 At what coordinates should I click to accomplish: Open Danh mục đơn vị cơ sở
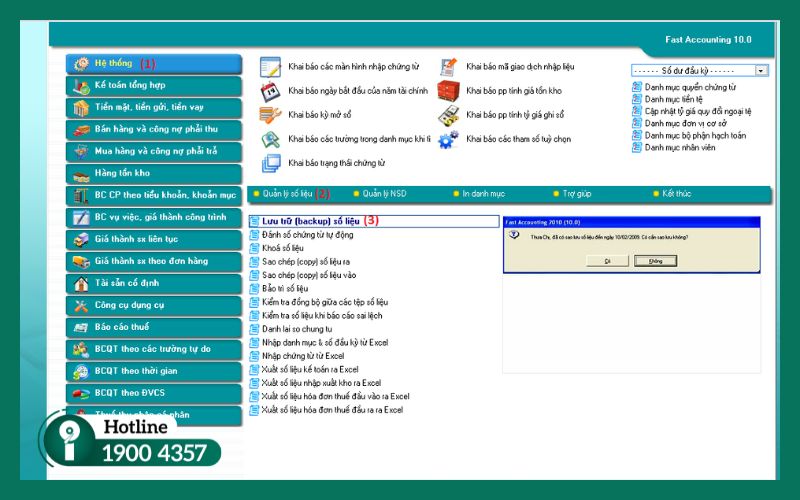pos(686,123)
